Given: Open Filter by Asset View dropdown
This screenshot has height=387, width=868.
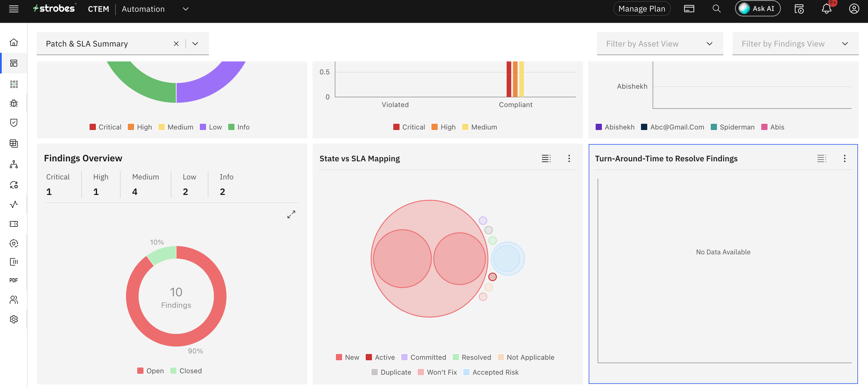Looking at the screenshot, I should (x=659, y=44).
